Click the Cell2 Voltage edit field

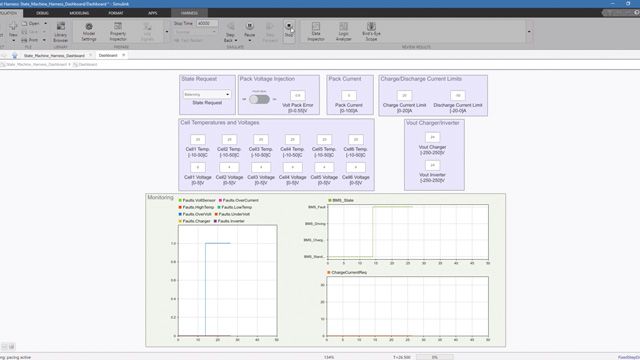coord(229,167)
